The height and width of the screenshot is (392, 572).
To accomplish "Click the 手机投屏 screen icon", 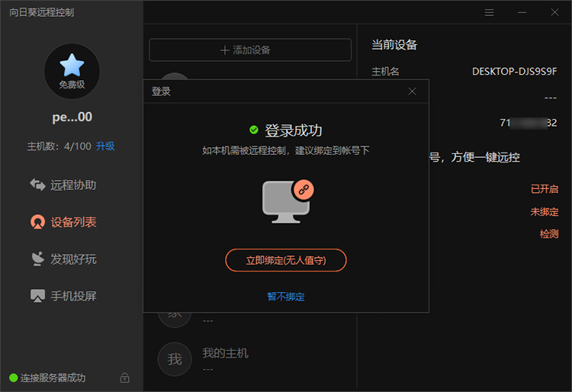I will point(37,296).
